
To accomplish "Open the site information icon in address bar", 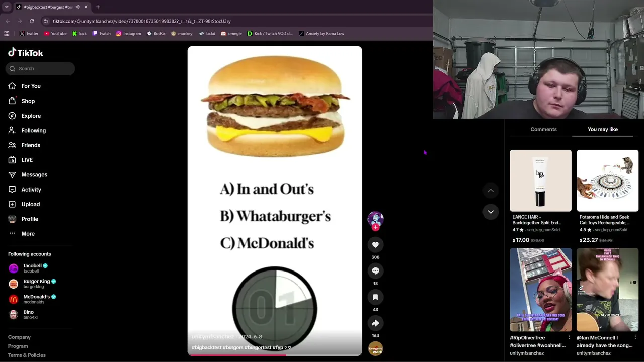I will [46, 21].
